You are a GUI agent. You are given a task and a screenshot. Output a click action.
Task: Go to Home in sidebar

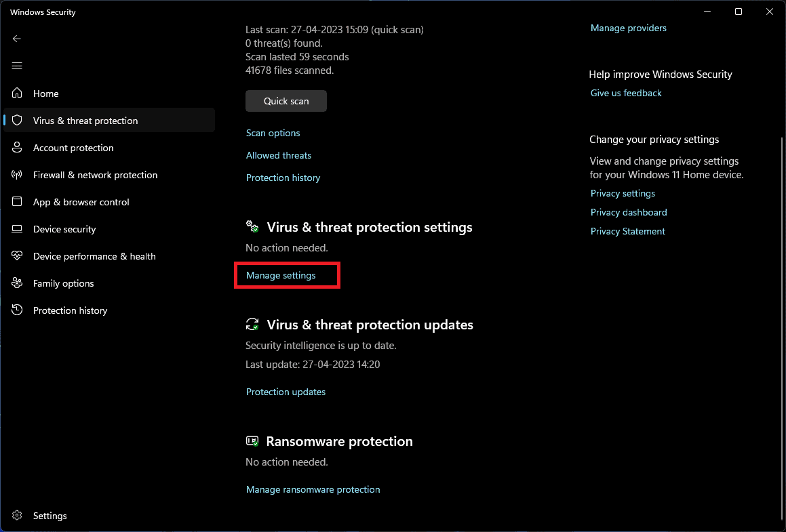coord(109,93)
